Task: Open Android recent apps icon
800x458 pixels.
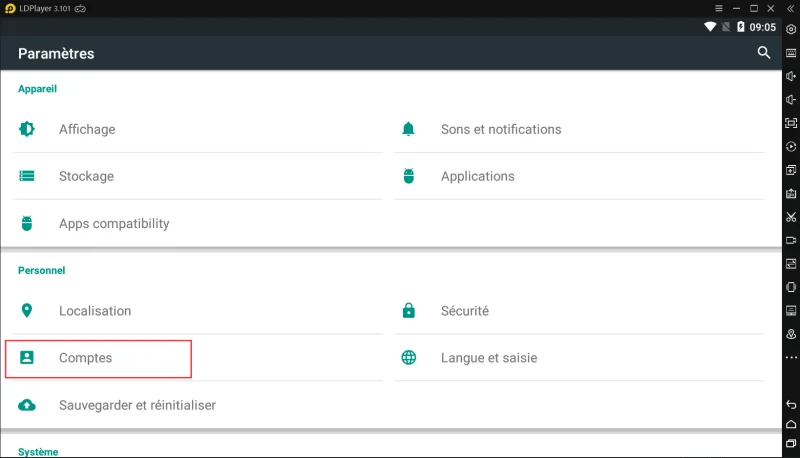Action: point(791,444)
